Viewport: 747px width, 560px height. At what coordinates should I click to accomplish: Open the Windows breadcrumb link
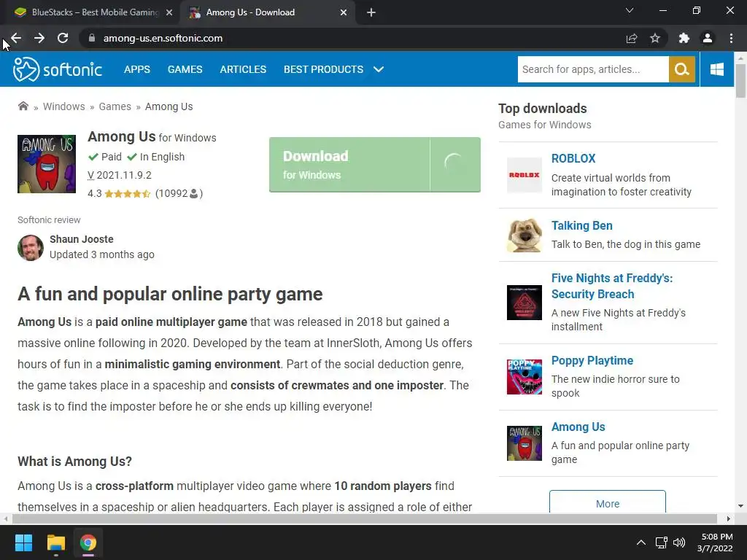click(x=64, y=106)
